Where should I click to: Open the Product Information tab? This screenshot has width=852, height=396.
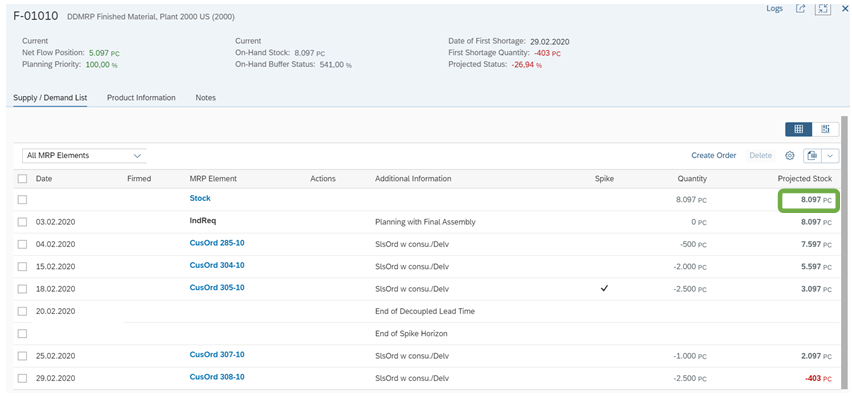tap(141, 98)
